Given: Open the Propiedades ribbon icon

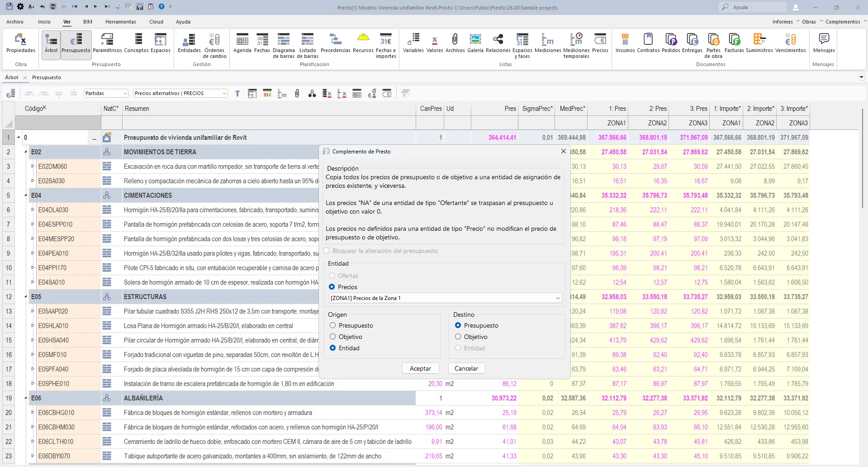Looking at the screenshot, I should point(20,43).
